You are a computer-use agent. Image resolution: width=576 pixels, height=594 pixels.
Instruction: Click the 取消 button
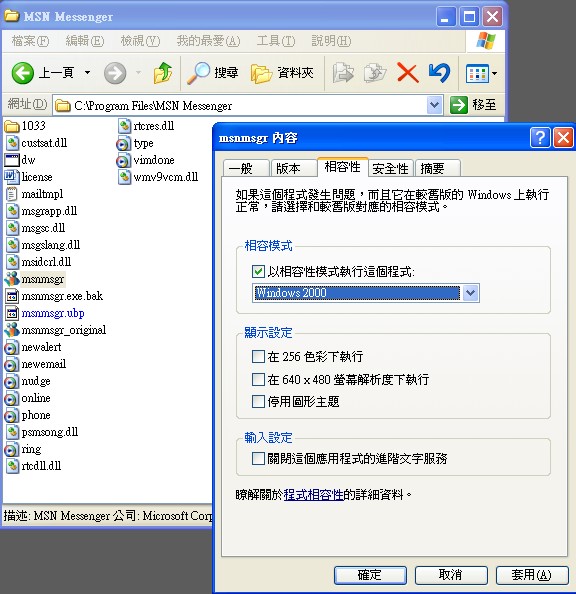pos(451,575)
